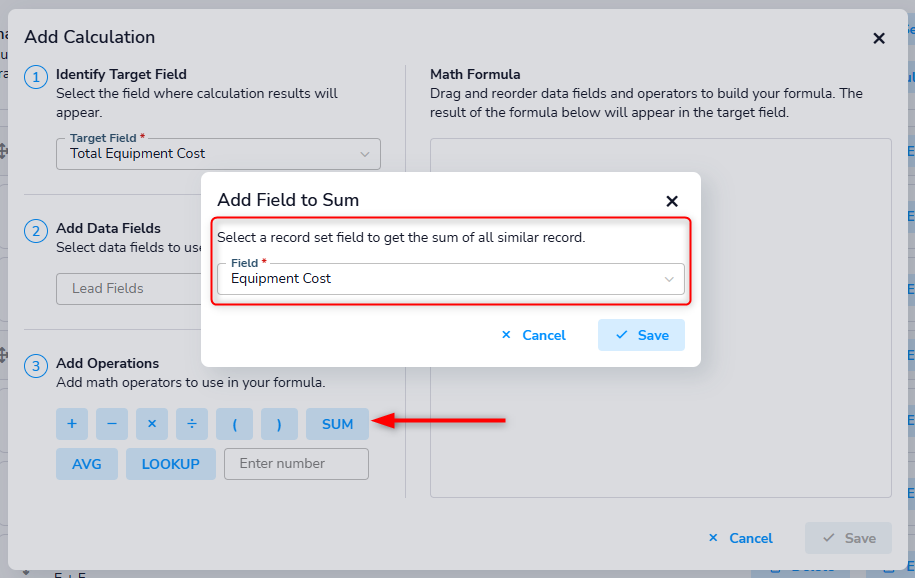Click the LOOKUP operation button
This screenshot has height=578, width=915.
coord(171,464)
